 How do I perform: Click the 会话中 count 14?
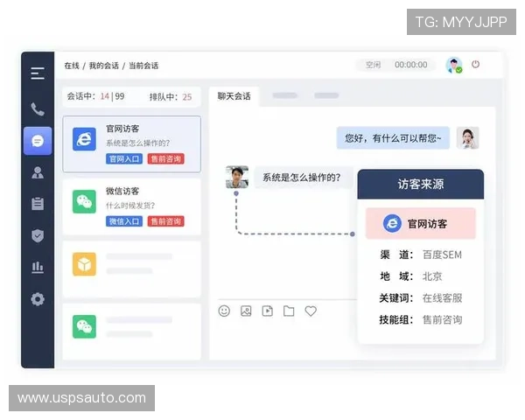coord(105,96)
